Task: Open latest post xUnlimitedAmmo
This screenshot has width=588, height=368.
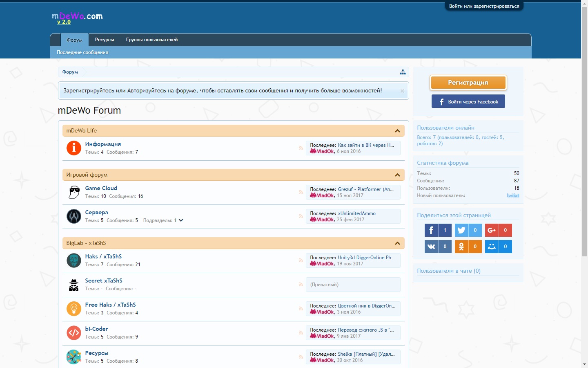Action: [357, 213]
